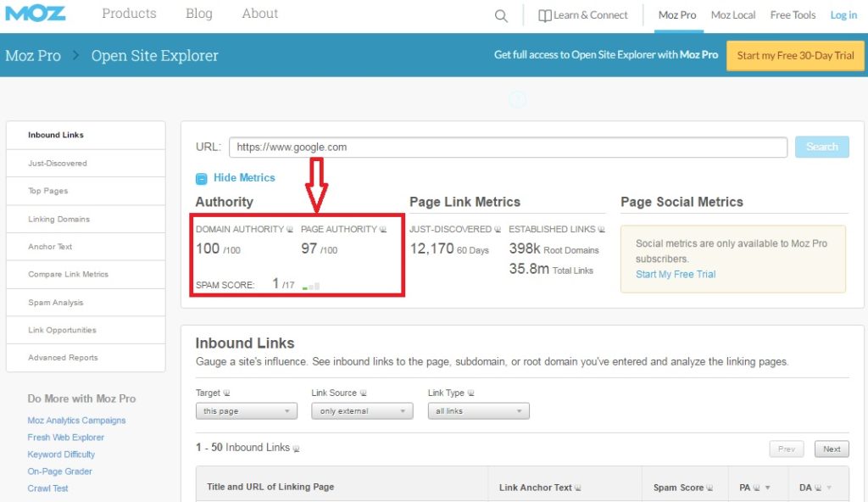Open Compare Link Metrics in the sidebar

86,274
